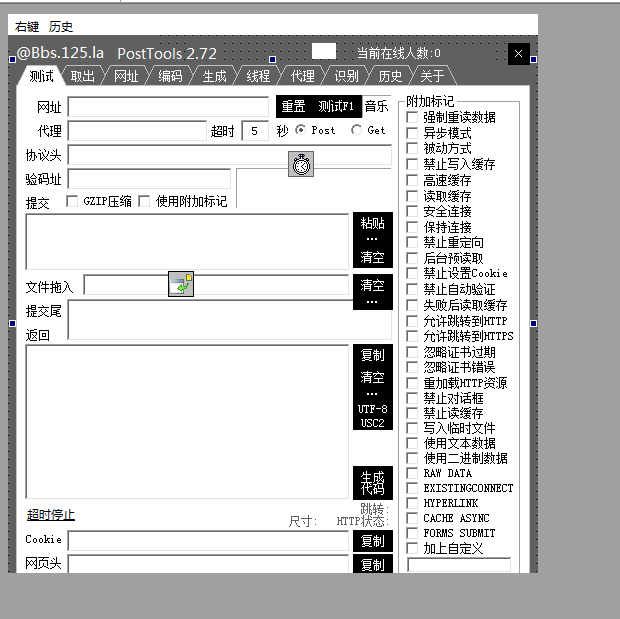Switch to the 编码 tab
Viewport: 620px width, 619px height.
click(x=170, y=76)
